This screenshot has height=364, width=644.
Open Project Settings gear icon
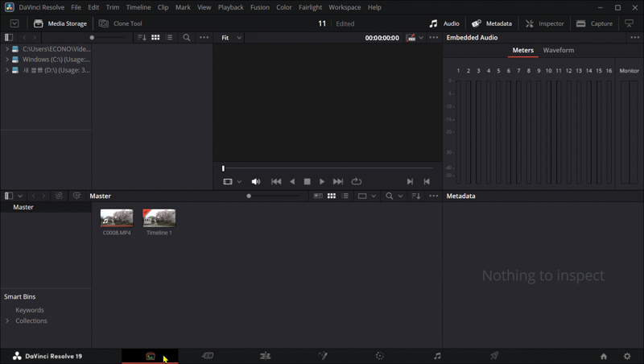coord(627,356)
